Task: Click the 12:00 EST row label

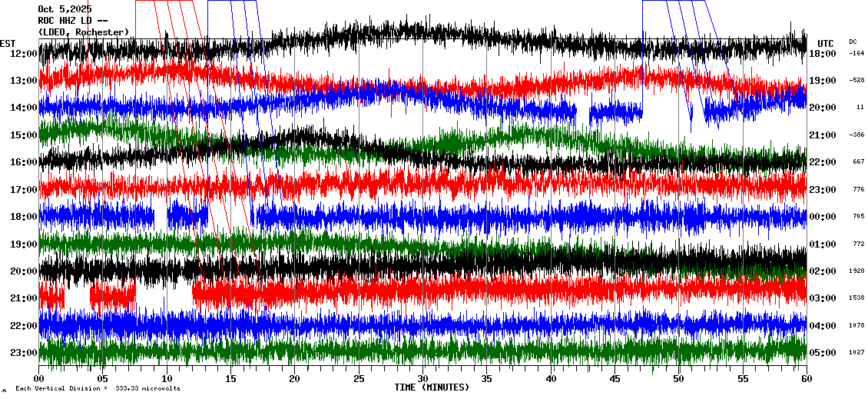Action: 24,54
